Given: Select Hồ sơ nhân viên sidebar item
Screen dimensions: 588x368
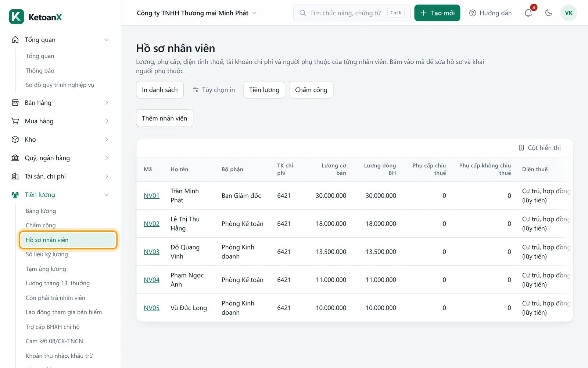Looking at the screenshot, I should pos(68,240).
